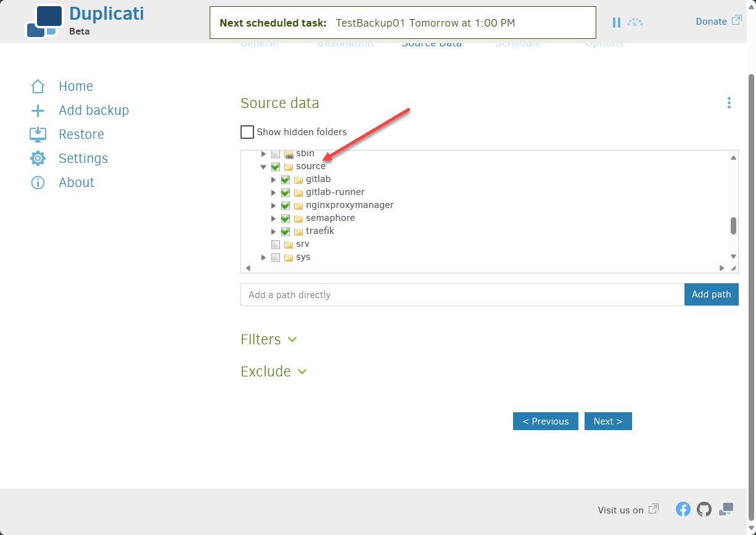The image size is (756, 535).
Task: Open the Duplicati forum icon in footer
Action: coord(726,509)
